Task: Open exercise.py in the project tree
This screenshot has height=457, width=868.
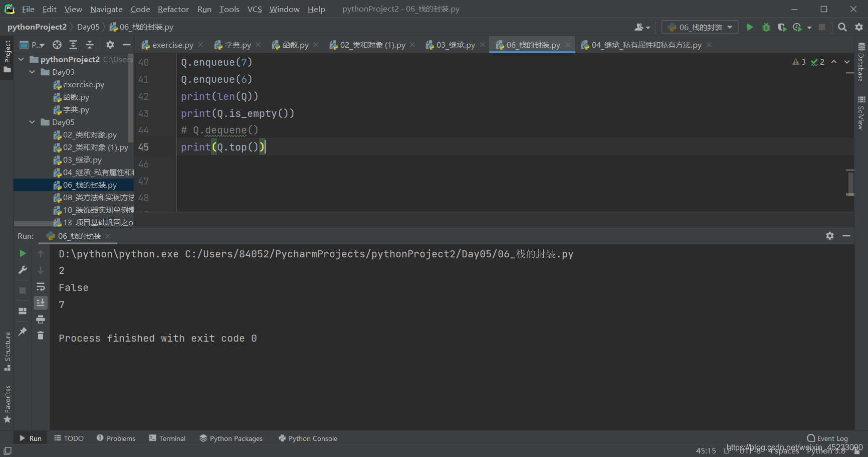Action: (83, 85)
